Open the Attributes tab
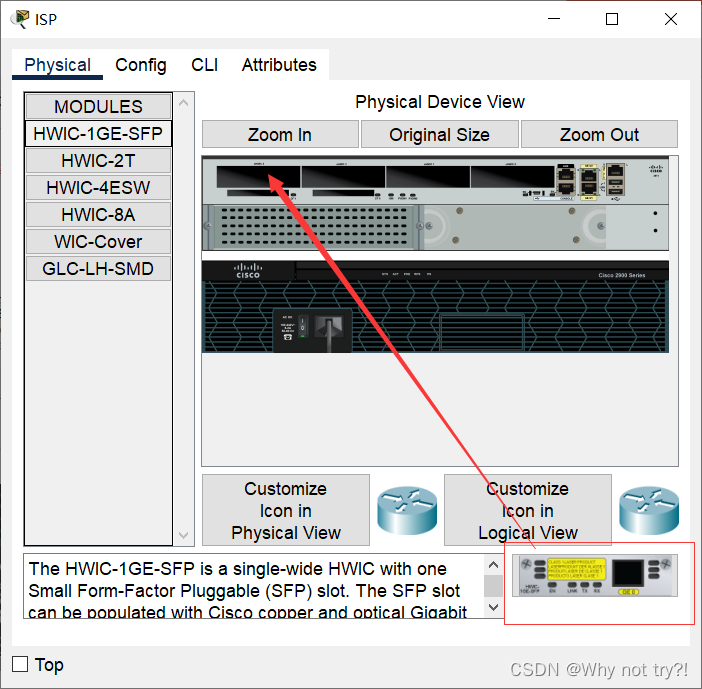702x689 pixels. pyautogui.click(x=279, y=65)
